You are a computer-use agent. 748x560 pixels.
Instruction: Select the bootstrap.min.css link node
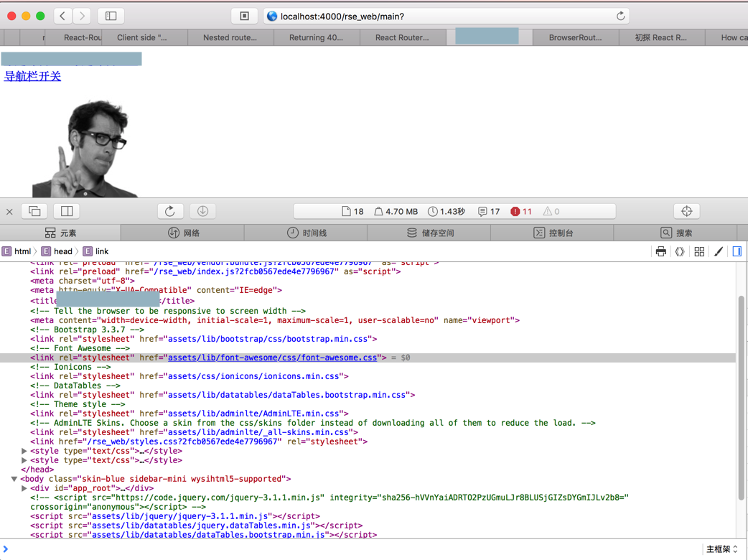(x=204, y=339)
